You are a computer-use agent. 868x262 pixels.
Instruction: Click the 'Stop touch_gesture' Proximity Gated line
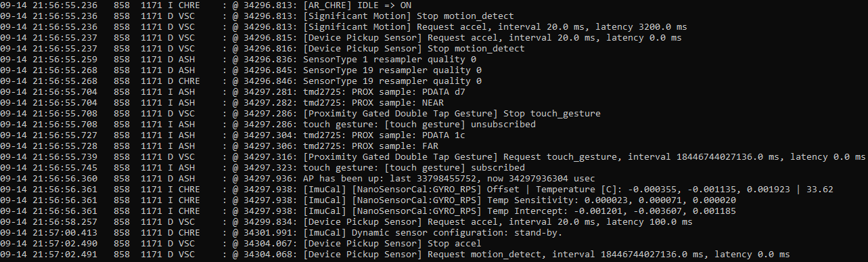click(x=300, y=113)
